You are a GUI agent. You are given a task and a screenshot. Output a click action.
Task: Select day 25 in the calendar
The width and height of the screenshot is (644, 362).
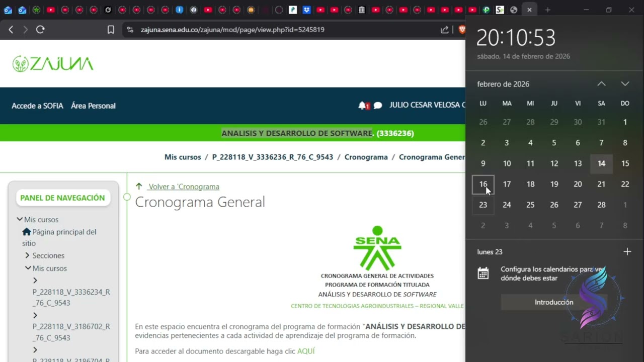[530, 205]
